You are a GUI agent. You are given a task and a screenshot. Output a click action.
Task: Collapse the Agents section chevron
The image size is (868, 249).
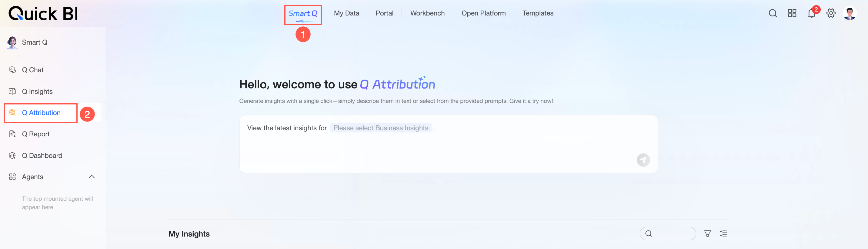tap(92, 177)
